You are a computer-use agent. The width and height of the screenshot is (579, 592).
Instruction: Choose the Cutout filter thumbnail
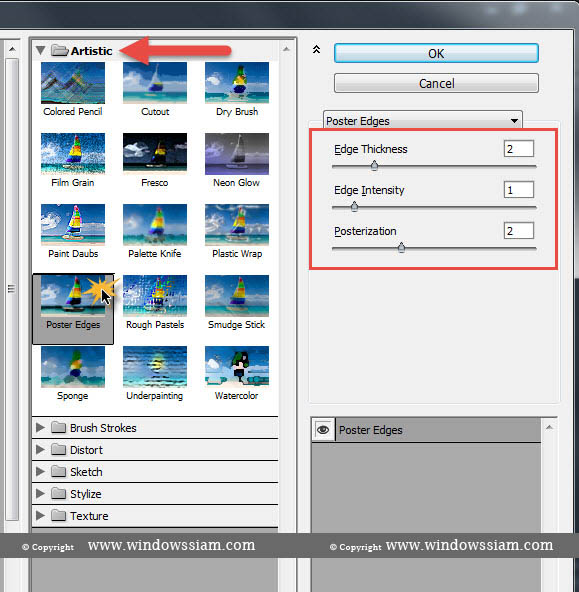[155, 83]
